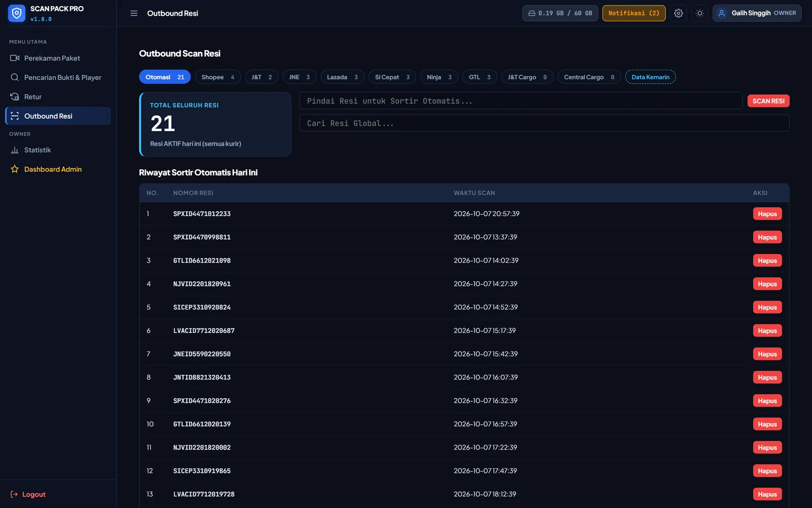812x508 pixels.
Task: Switch to J&T Cargo tab
Action: pyautogui.click(x=527, y=77)
